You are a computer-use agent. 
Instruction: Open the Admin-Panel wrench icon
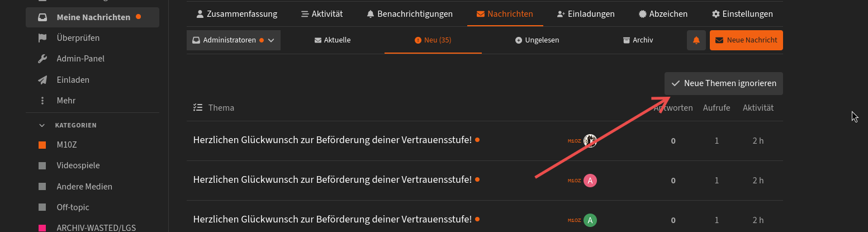[x=42, y=59]
